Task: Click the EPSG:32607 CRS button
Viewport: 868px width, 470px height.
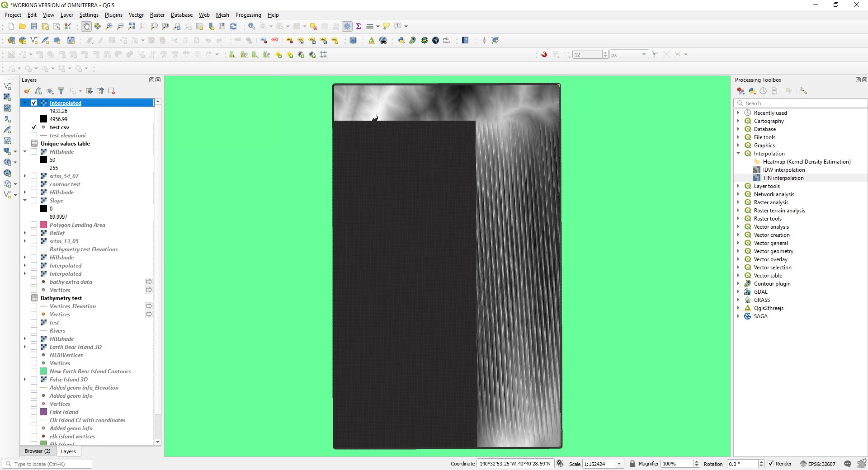Action: click(x=817, y=464)
